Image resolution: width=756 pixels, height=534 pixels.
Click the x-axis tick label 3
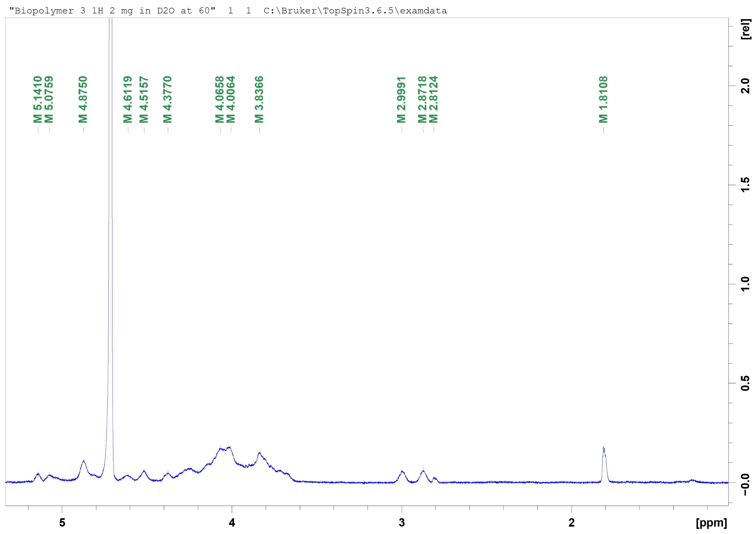[402, 522]
